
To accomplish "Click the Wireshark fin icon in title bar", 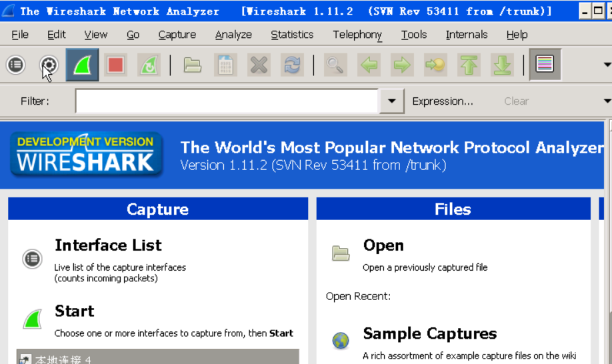I will (8, 11).
